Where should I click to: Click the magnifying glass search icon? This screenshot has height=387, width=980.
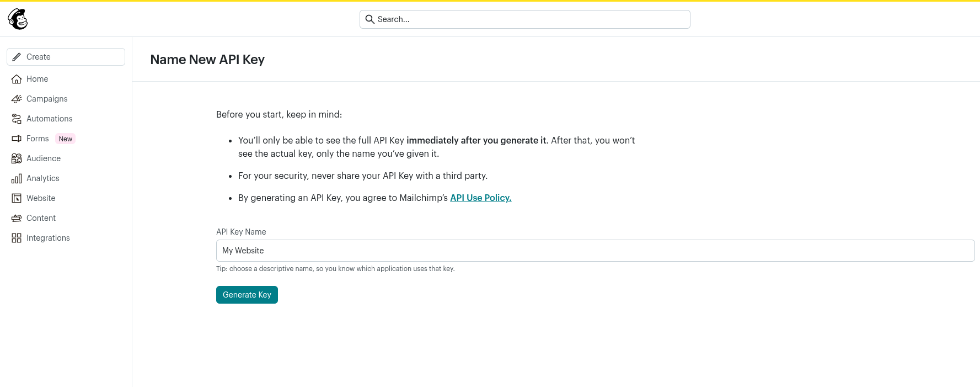coord(369,19)
